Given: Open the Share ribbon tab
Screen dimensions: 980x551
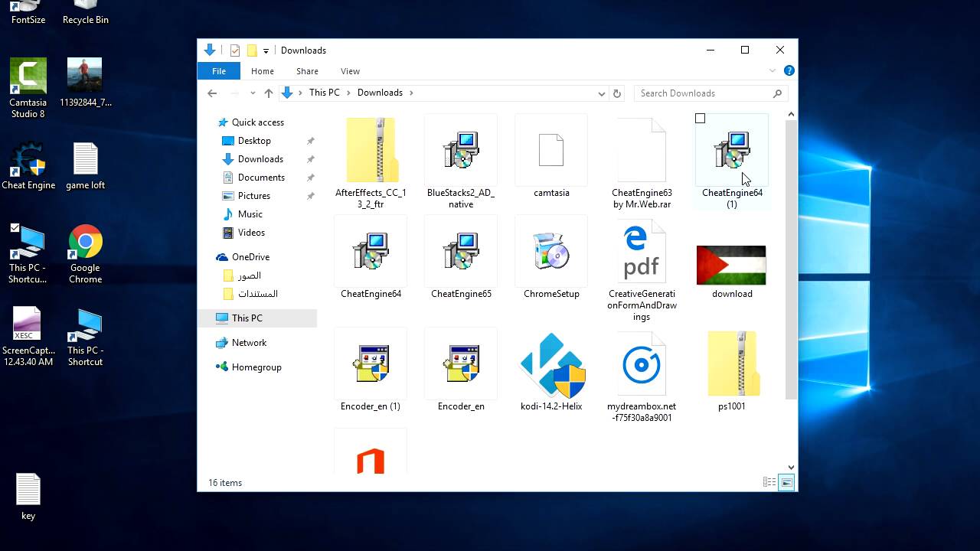Looking at the screenshot, I should pyautogui.click(x=307, y=71).
